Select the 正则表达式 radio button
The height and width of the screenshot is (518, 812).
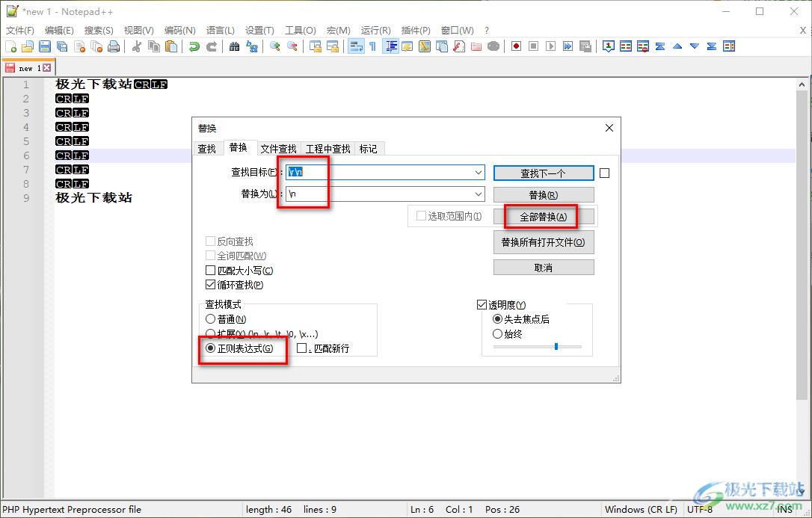tap(210, 348)
